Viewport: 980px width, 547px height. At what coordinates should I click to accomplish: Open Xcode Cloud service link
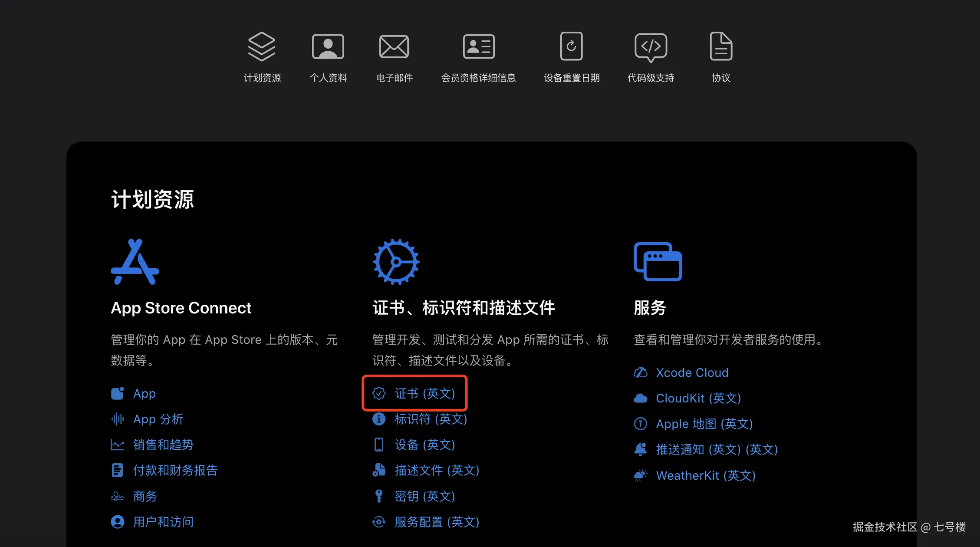[692, 372]
